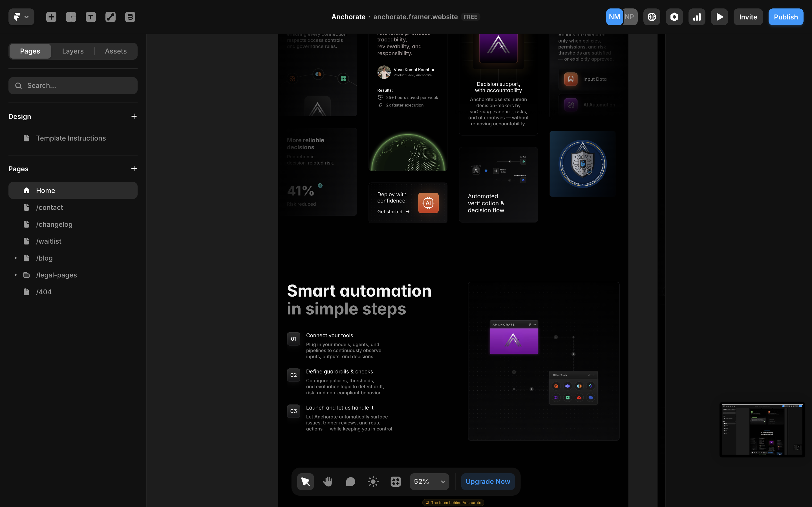Image resolution: width=812 pixels, height=507 pixels.
Task: Switch to the Layers tab
Action: [x=72, y=51]
